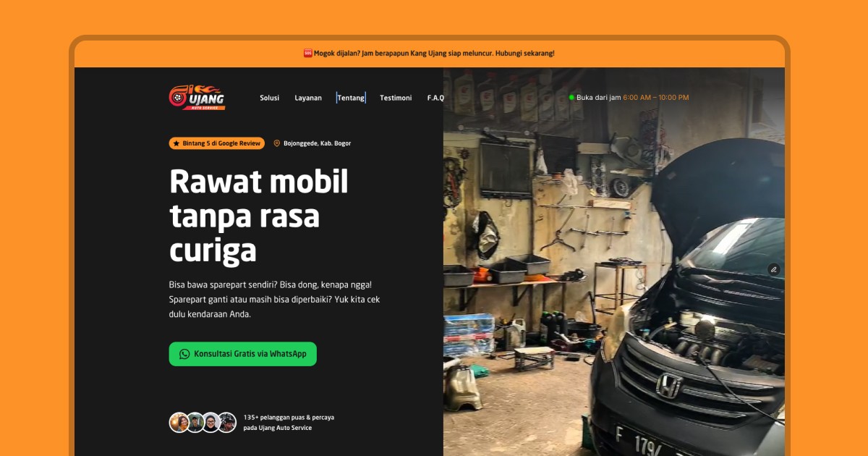Open the Bojonggede, Kab. Bogor location
This screenshot has width=868, height=456.
coord(317,143)
